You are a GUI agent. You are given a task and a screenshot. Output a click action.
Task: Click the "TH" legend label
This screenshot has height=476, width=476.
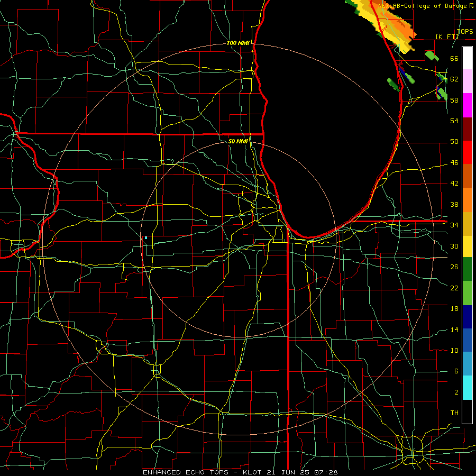coord(454,413)
